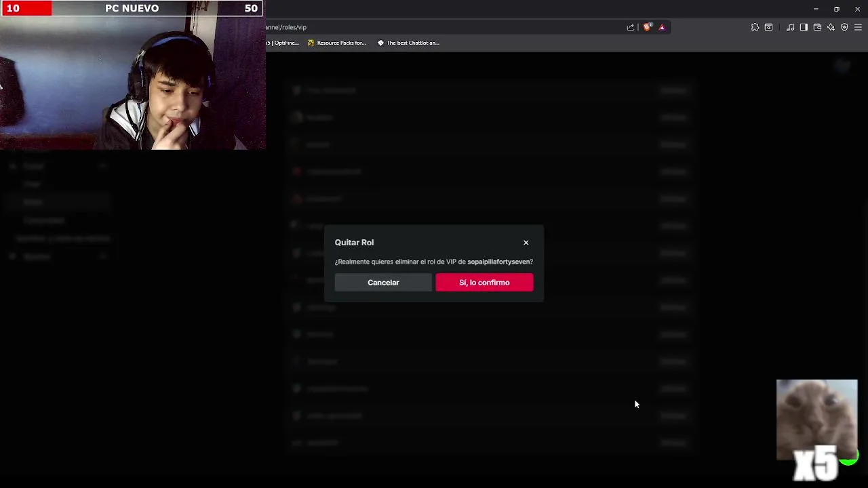
Task: Open the Brave Shields lion icon
Action: pyautogui.click(x=647, y=27)
